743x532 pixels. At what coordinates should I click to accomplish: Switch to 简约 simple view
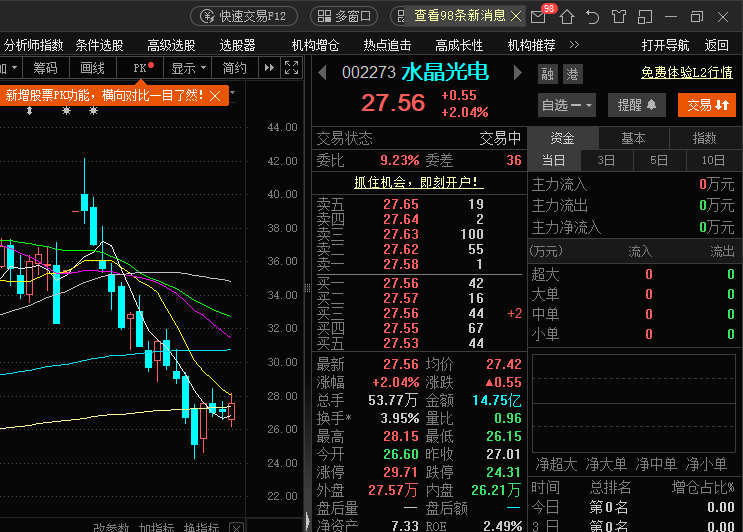coord(235,68)
